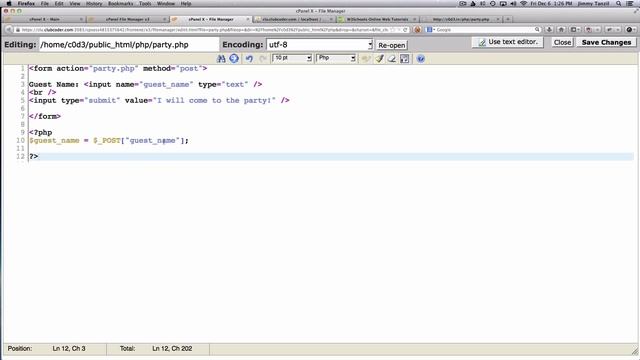Click the editor Close button
The height and width of the screenshot is (360, 640).
562,42
